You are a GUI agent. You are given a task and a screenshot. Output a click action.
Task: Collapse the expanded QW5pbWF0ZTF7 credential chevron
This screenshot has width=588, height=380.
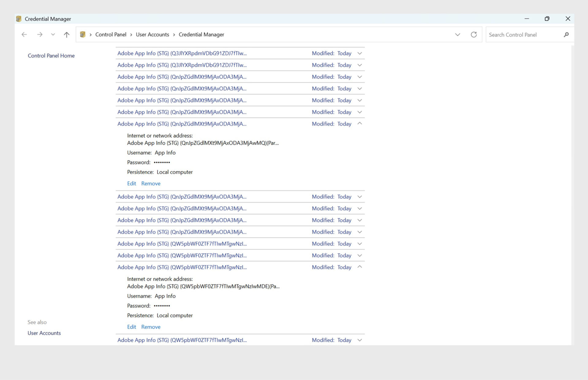[360, 267]
